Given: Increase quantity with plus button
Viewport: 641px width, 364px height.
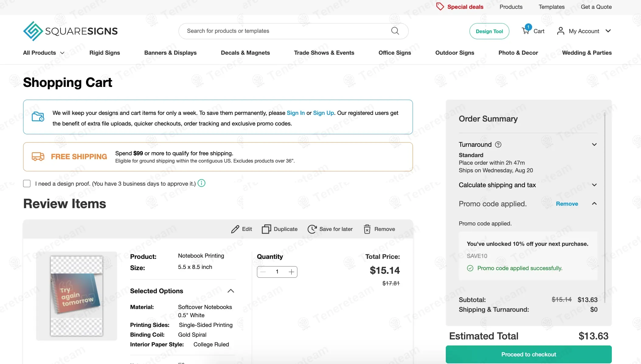Looking at the screenshot, I should click(291, 272).
